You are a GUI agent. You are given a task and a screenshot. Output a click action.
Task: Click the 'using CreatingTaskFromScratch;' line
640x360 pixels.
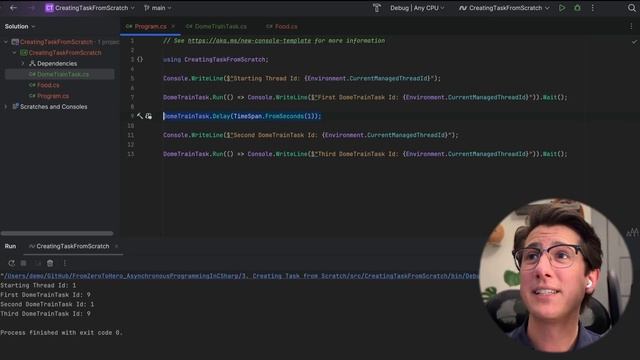[x=216, y=60]
